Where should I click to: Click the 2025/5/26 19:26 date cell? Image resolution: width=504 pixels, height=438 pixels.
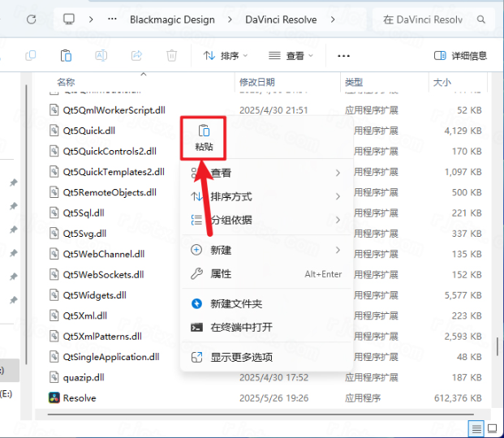coord(274,397)
